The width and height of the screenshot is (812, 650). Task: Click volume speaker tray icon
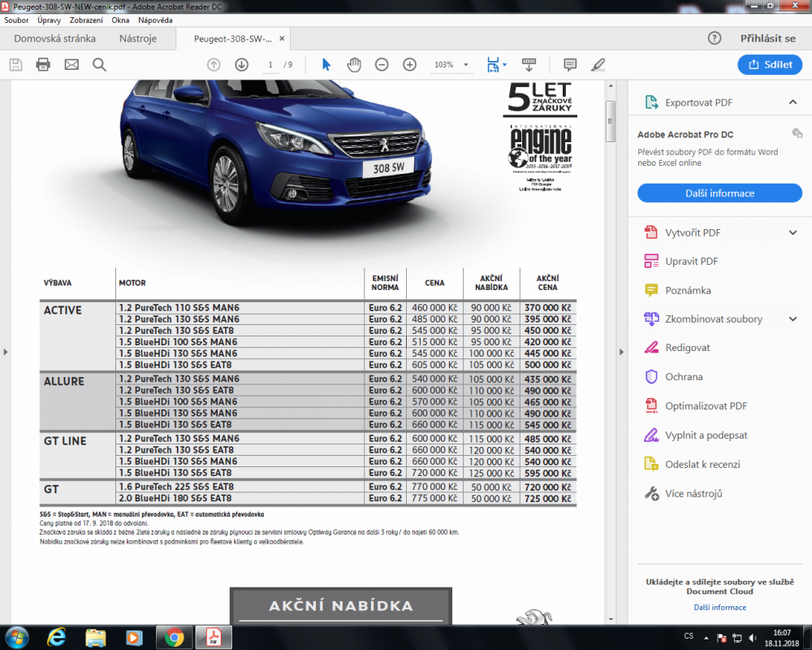pos(753,638)
